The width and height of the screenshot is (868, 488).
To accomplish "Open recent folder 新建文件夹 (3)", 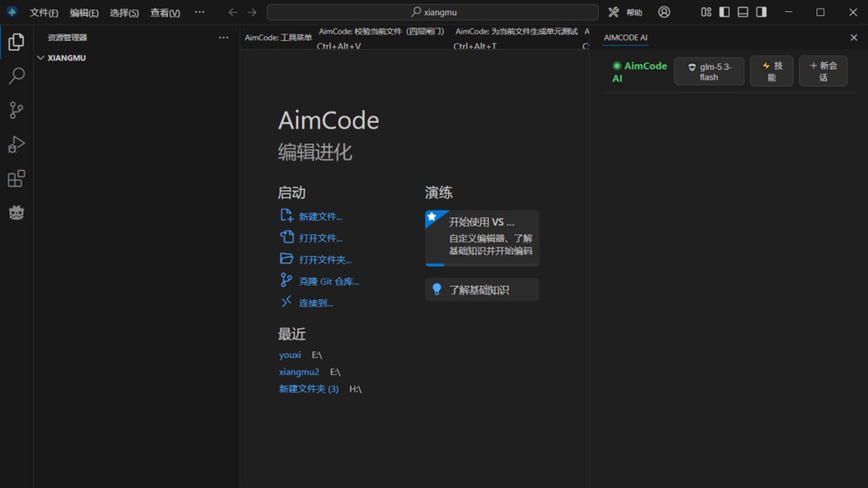I will point(309,389).
